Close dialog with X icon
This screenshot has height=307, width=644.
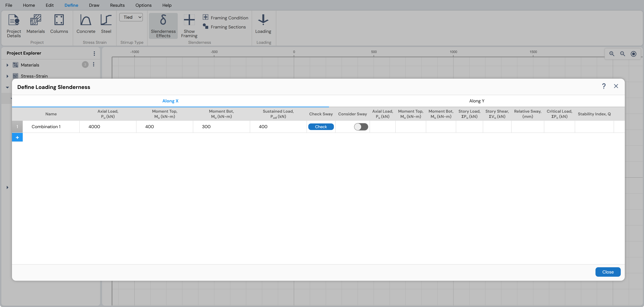616,86
